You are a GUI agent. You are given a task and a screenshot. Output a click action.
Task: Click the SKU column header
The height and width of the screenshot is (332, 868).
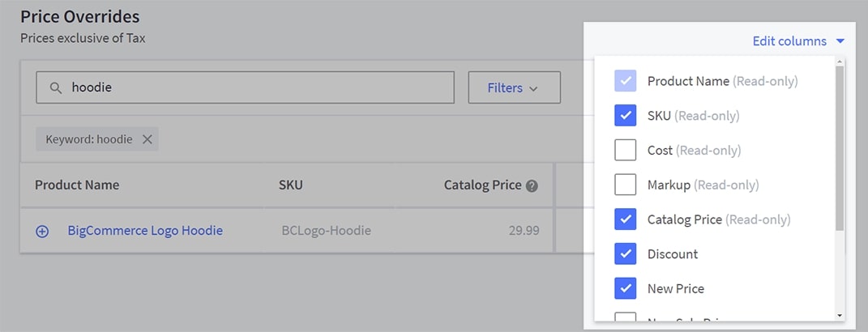(290, 185)
